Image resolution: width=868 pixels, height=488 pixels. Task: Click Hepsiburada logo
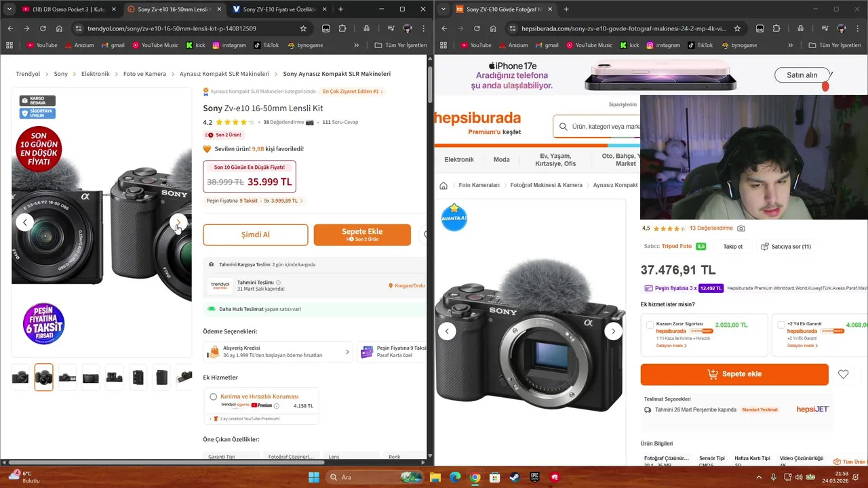[x=477, y=118]
